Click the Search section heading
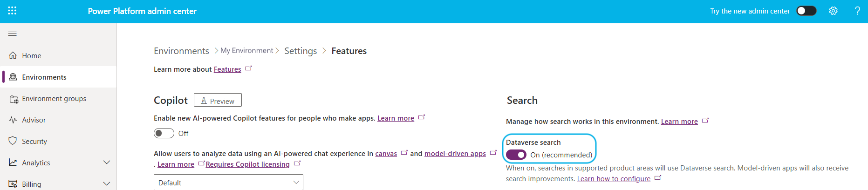This screenshot has height=190, width=868. click(522, 100)
